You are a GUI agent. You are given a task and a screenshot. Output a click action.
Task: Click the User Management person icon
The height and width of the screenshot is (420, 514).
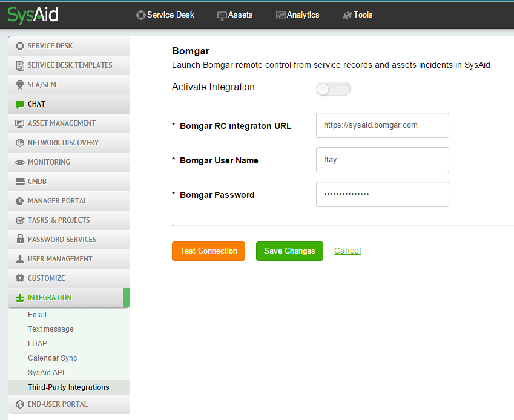point(20,259)
